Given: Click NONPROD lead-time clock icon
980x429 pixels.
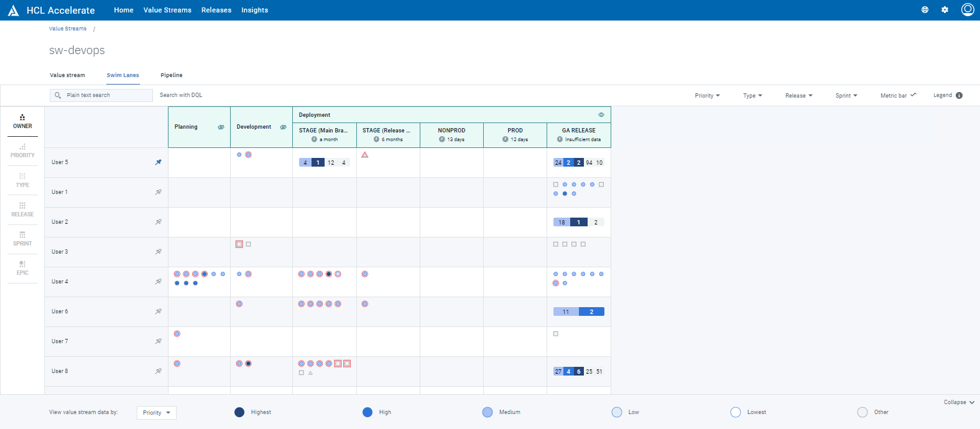Looking at the screenshot, I should click(x=441, y=139).
